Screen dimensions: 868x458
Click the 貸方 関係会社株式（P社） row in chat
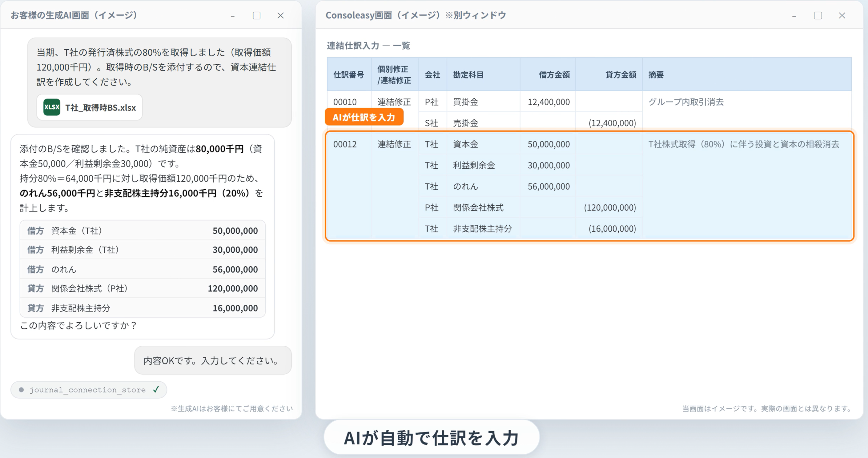(142, 288)
